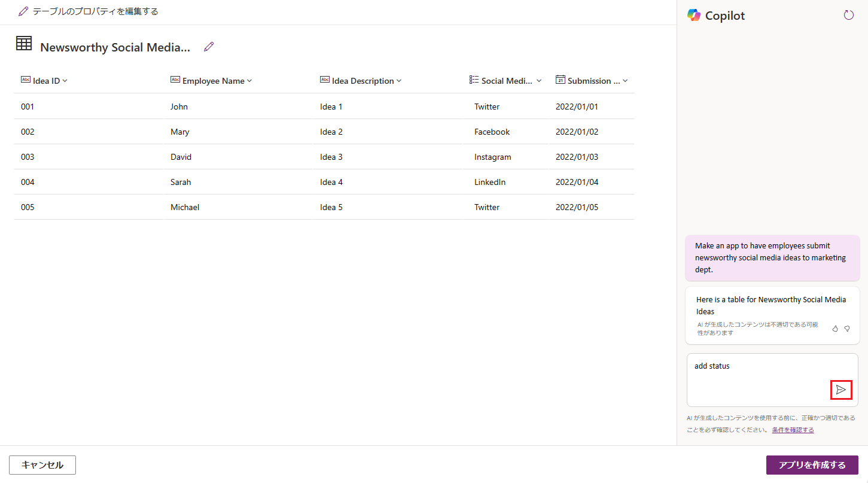Select the date 2022/01/03

(577, 157)
